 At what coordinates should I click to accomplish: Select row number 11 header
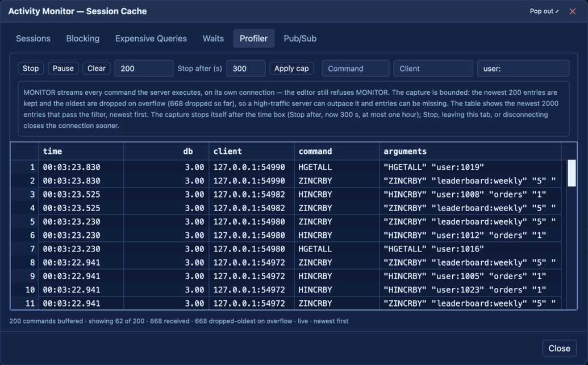point(25,303)
